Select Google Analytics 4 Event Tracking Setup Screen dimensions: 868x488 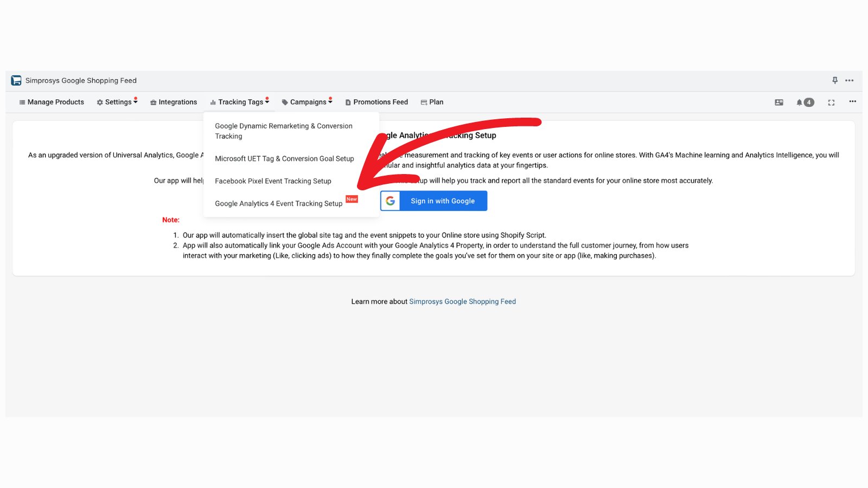(278, 203)
